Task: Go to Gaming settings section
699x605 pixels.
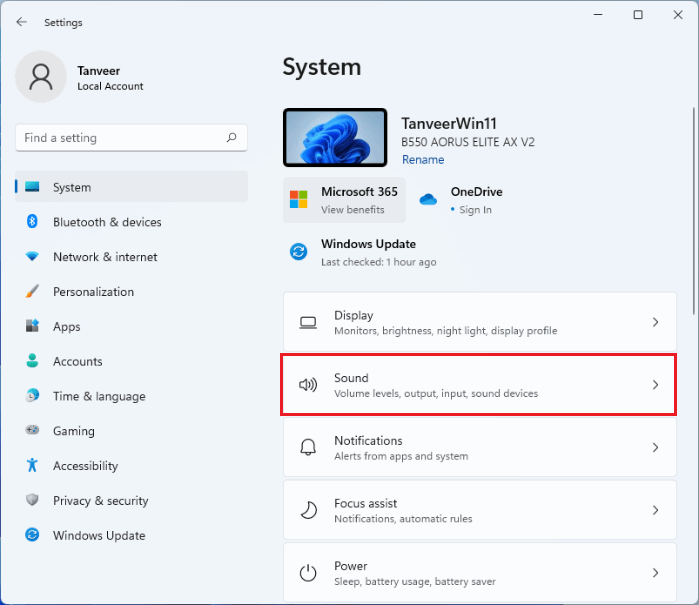Action: point(132,430)
